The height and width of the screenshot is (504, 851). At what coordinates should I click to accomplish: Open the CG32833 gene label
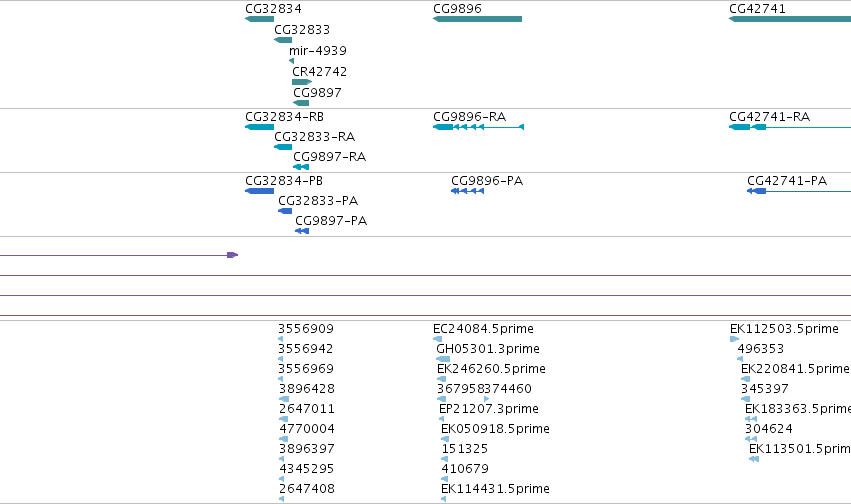click(x=302, y=29)
